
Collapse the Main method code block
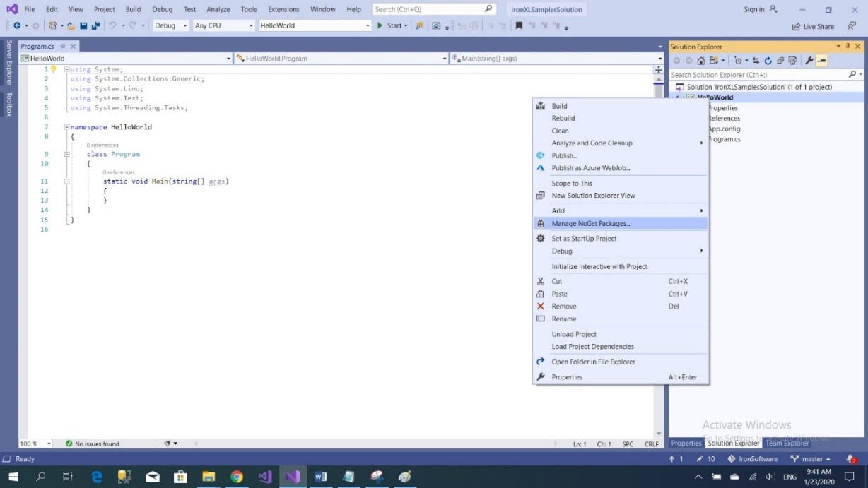tap(66, 181)
